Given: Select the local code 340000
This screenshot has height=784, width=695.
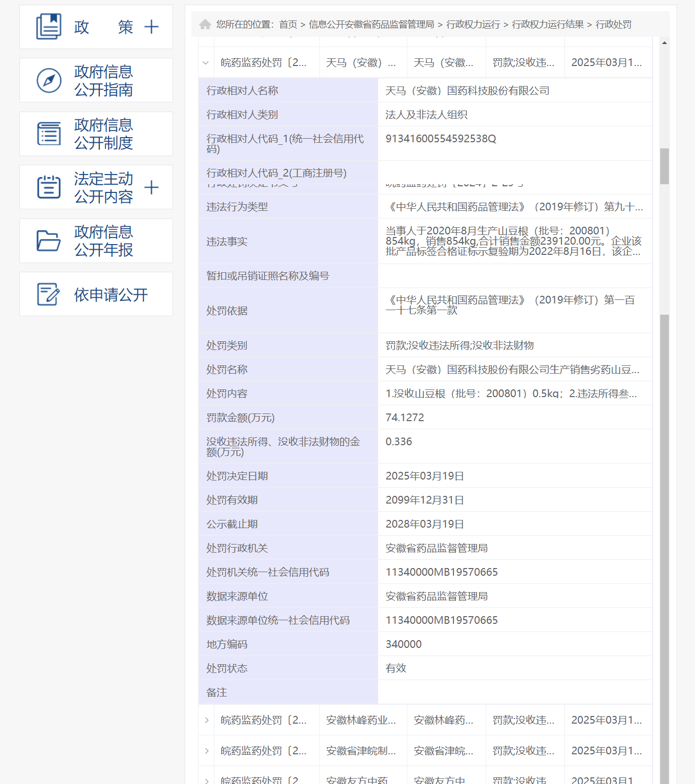Looking at the screenshot, I should (403, 644).
